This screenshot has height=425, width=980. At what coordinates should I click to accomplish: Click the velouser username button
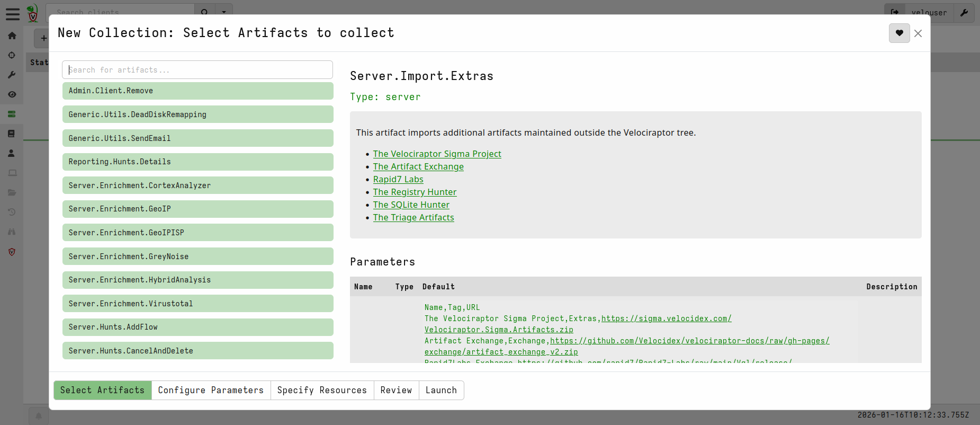point(929,12)
